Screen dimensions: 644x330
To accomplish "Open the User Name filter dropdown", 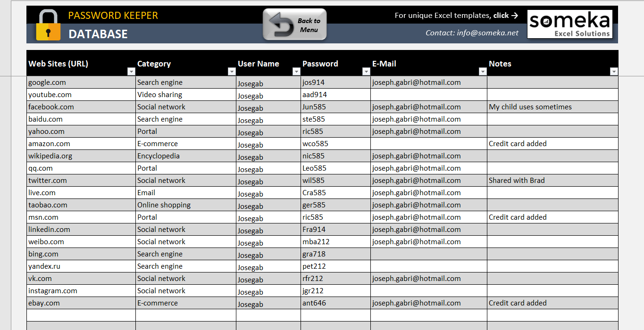I will click(x=296, y=71).
